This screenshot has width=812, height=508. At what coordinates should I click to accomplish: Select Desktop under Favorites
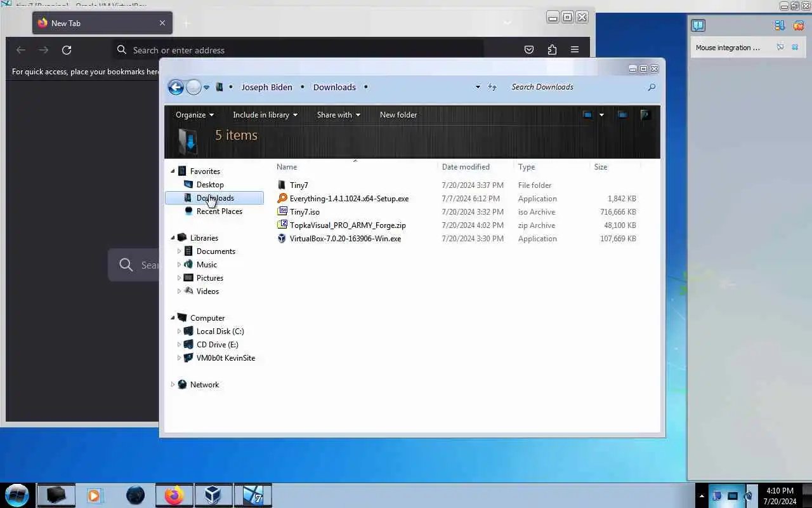click(x=210, y=185)
